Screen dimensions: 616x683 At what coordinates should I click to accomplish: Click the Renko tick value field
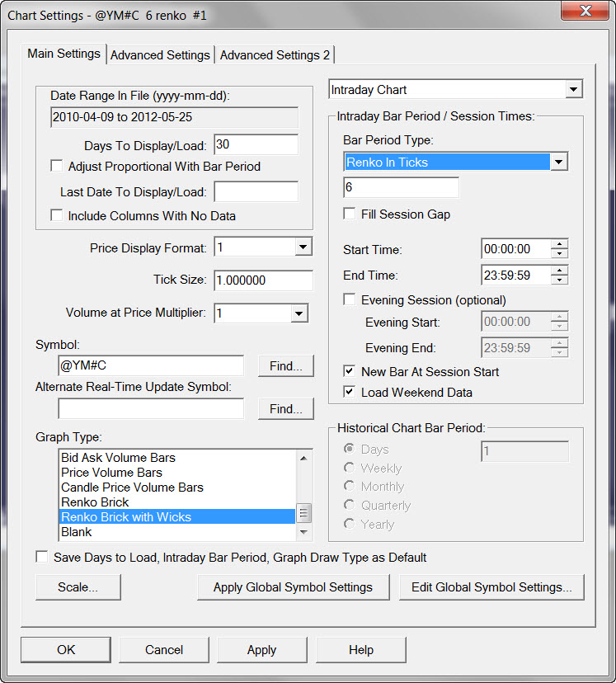click(x=401, y=187)
